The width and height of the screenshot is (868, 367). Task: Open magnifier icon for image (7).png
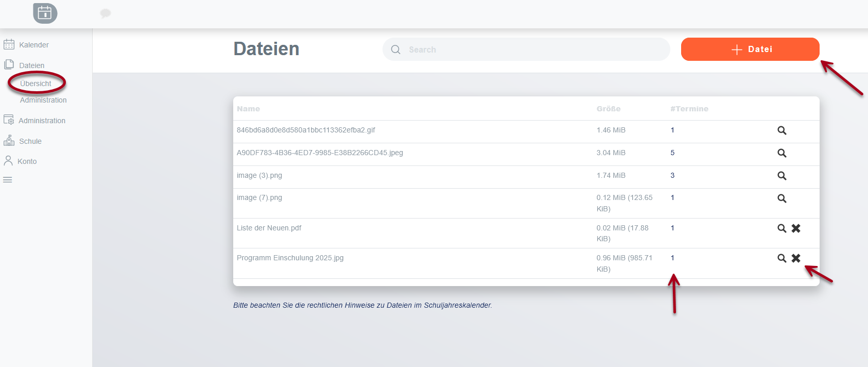782,198
